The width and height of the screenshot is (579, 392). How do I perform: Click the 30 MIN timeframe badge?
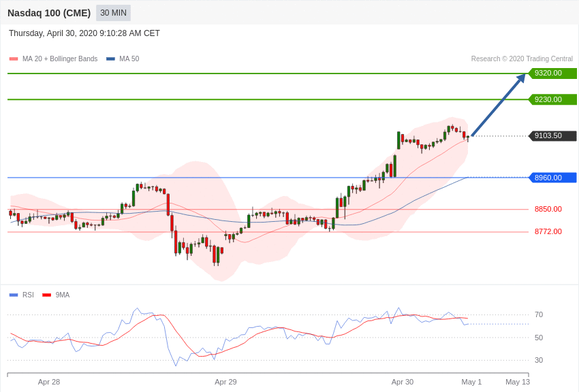113,13
